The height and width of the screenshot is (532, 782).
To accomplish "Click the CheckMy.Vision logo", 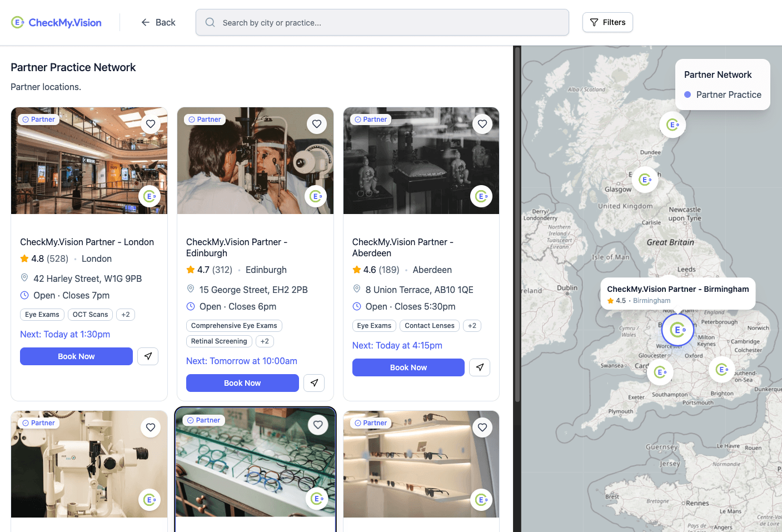I will [x=56, y=22].
